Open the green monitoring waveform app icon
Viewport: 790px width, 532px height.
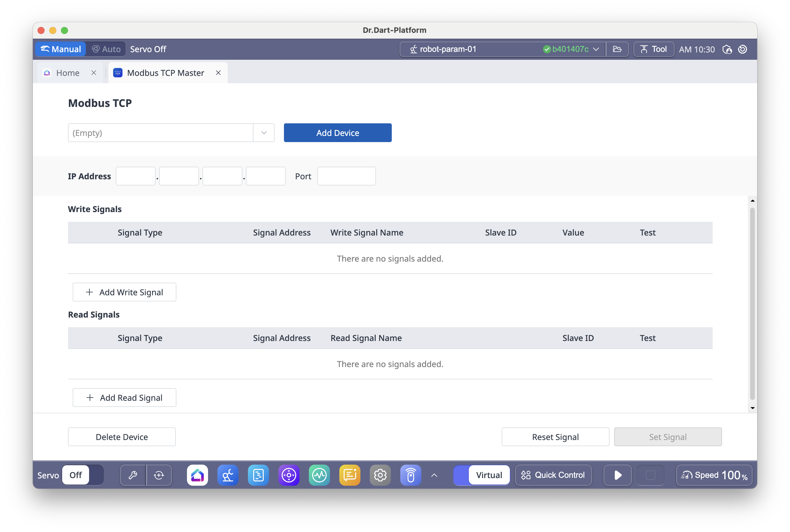click(x=319, y=475)
